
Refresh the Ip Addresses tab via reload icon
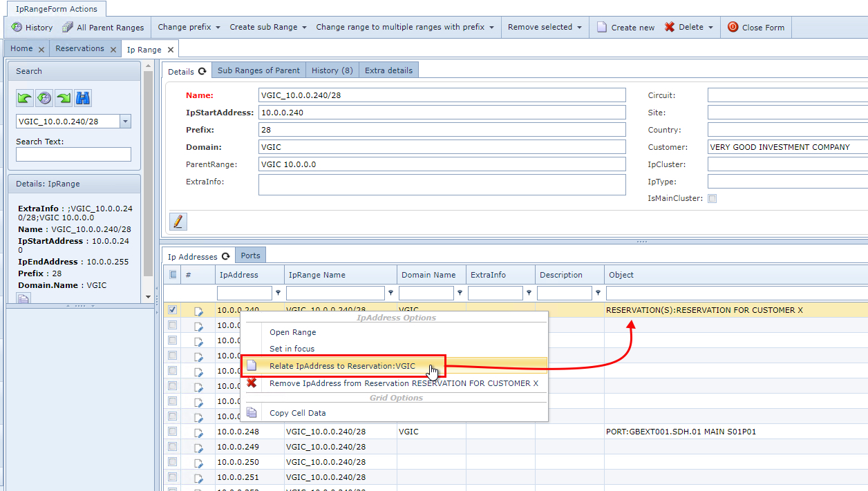pyautogui.click(x=225, y=256)
